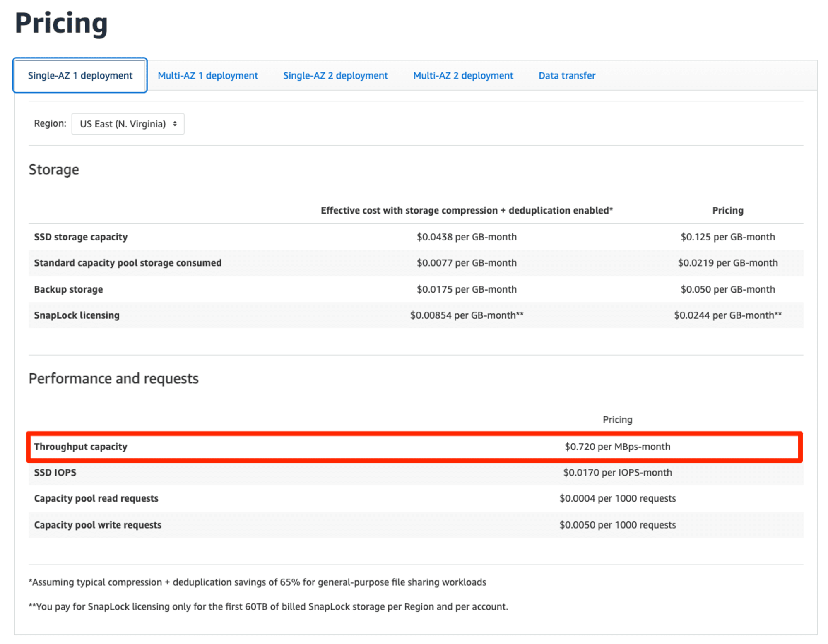This screenshot has width=828, height=644.
Task: Select the Capacity pool read requests label
Action: 96,499
